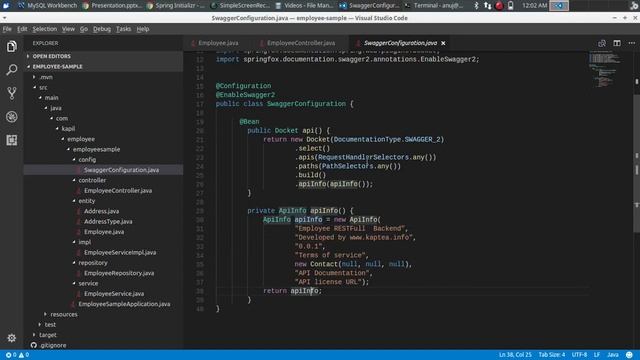Open AddressType.java in the explorer
The height and width of the screenshot is (360, 640).
[108, 222]
